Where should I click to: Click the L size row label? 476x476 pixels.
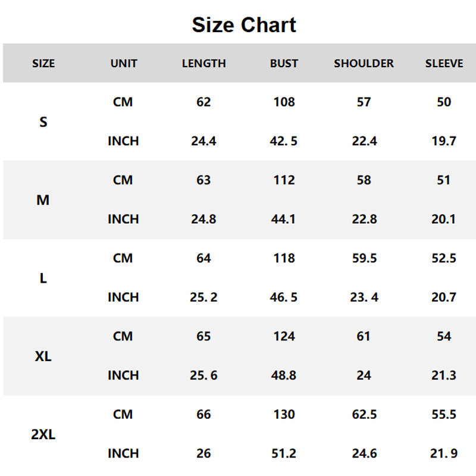pos(43,278)
